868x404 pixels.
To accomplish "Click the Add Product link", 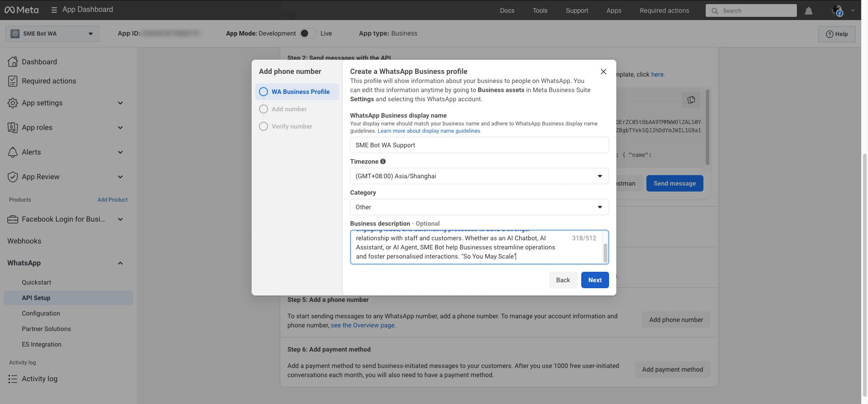I will tap(113, 200).
